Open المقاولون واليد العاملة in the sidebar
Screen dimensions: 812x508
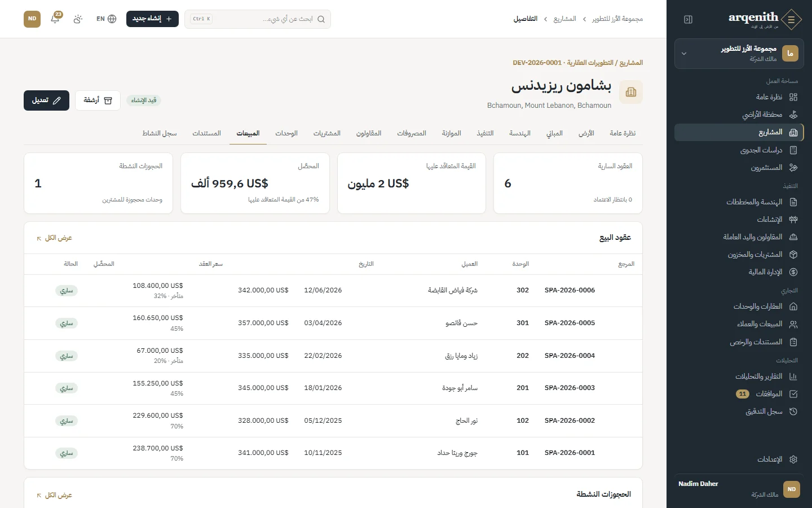[739, 237]
